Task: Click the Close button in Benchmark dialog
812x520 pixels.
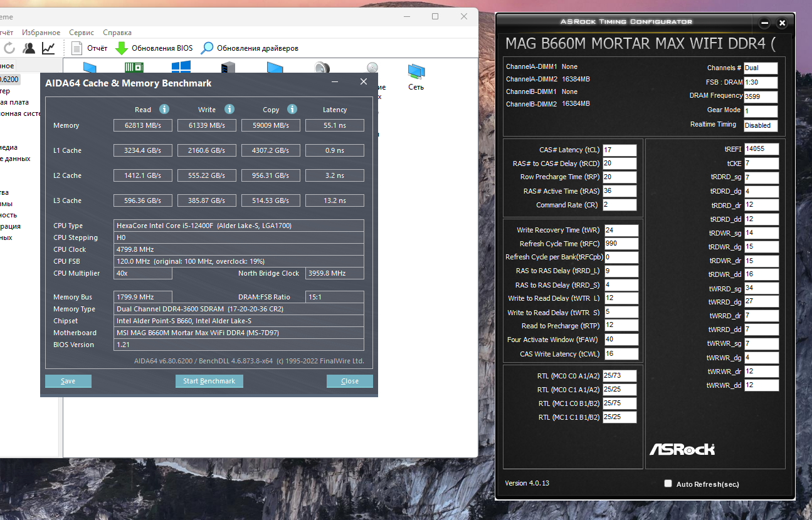Action: tap(350, 381)
